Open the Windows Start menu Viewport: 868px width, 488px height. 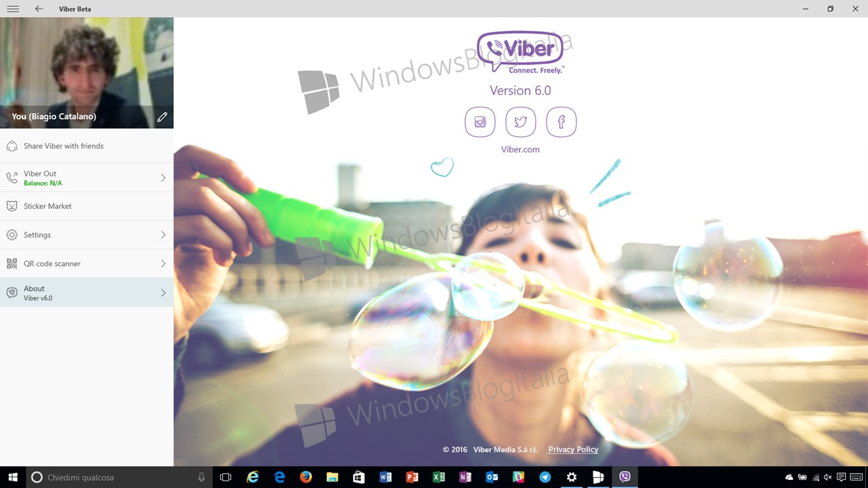tap(13, 477)
